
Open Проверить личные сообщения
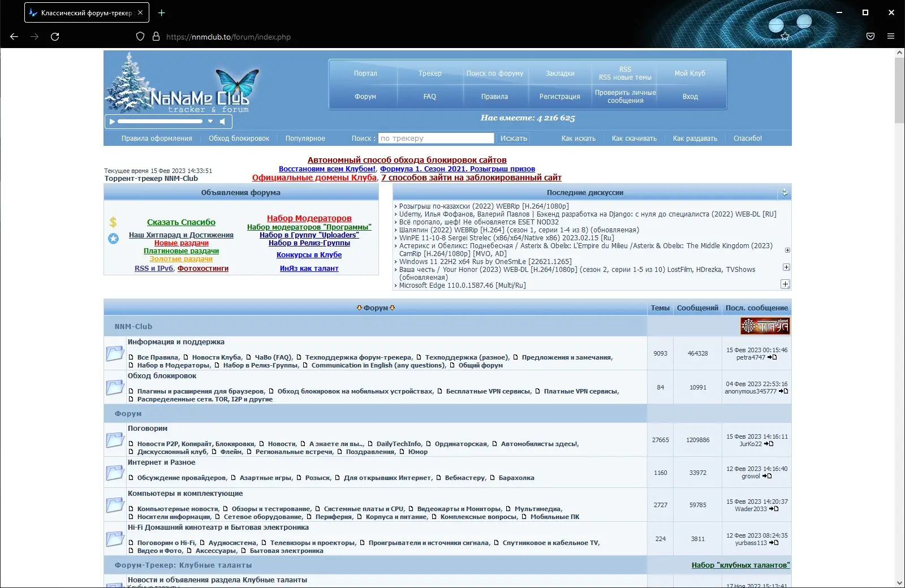click(x=626, y=97)
